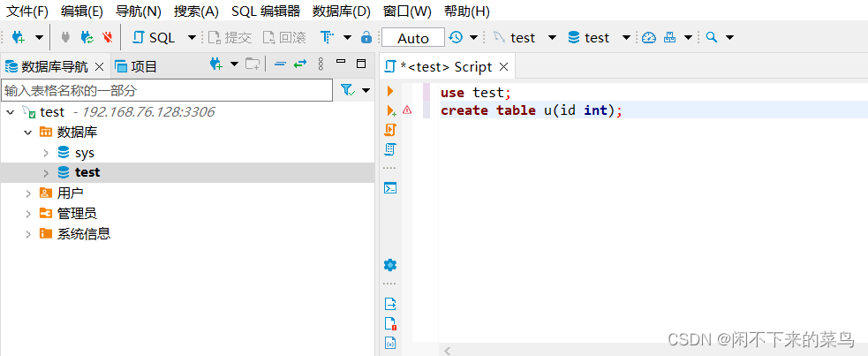Open a new SQL editor with SQL button
The height and width of the screenshot is (356, 868).
tap(155, 38)
